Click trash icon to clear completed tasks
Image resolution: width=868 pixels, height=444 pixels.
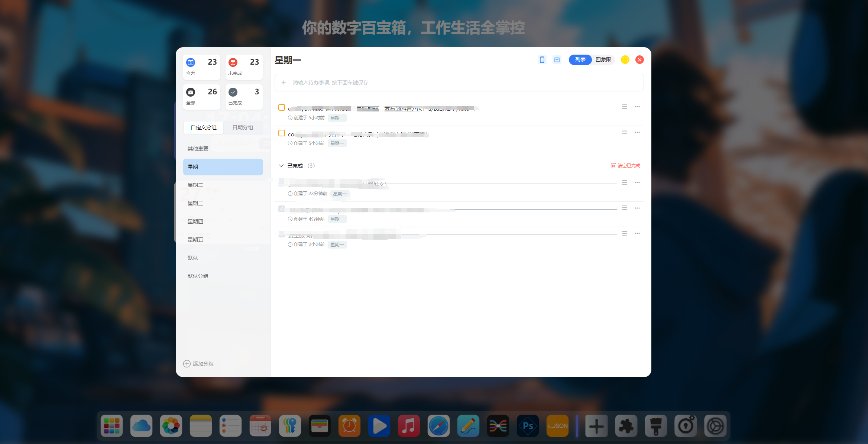coord(613,166)
